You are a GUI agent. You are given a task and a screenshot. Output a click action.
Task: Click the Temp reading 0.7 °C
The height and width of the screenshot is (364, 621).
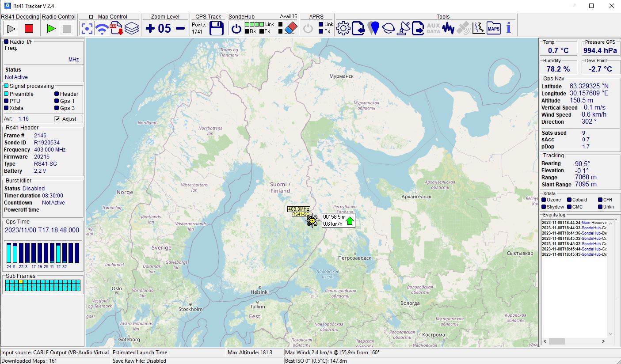click(559, 50)
